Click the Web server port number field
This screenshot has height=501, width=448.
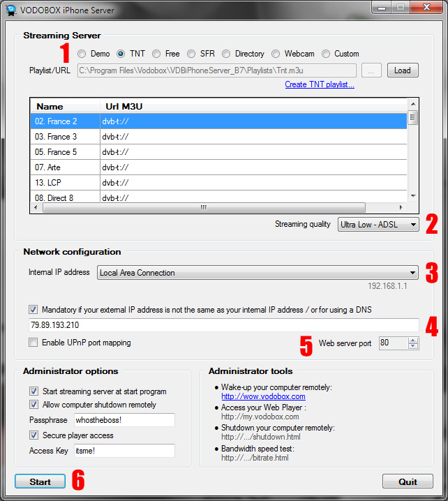(394, 343)
